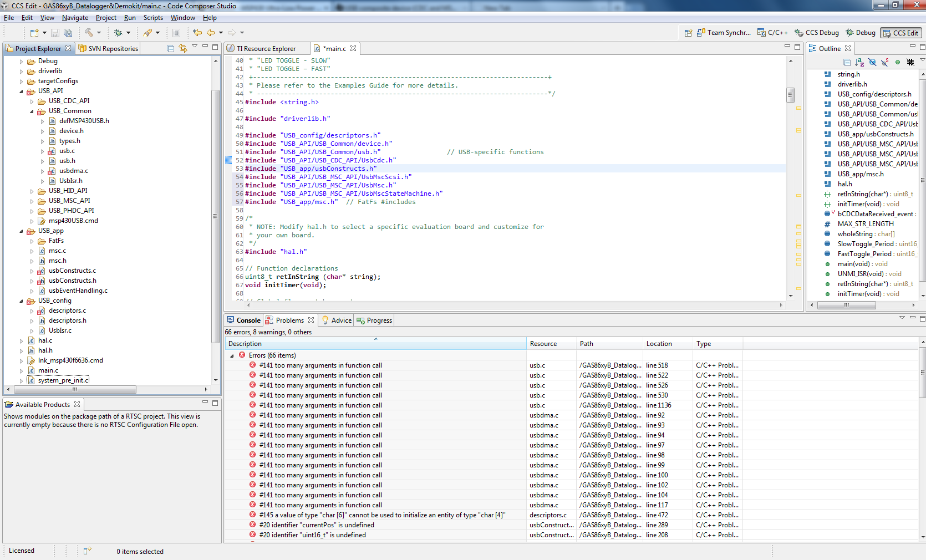
Task: Click the Save All toolbar icon
Action: [68, 33]
